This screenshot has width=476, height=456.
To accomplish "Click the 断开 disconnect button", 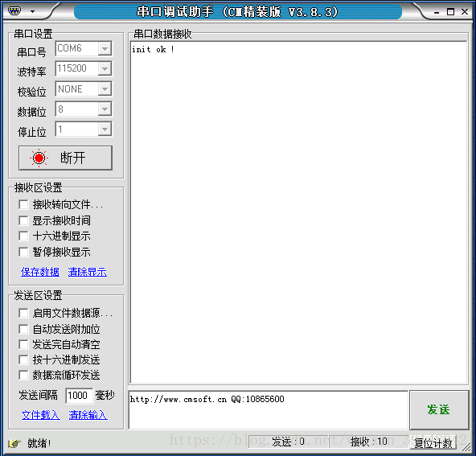I will click(65, 158).
